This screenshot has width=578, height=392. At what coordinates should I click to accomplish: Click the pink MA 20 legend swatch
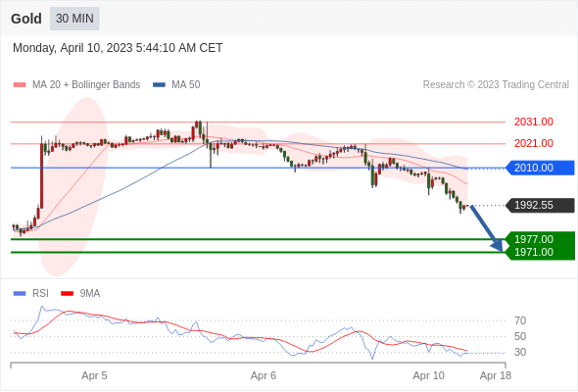[x=20, y=85]
